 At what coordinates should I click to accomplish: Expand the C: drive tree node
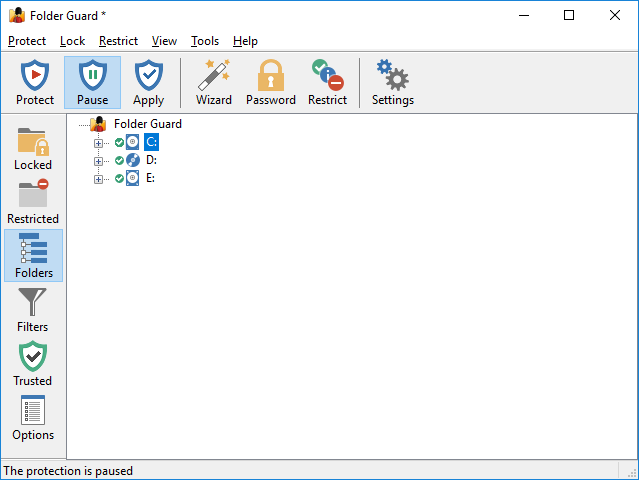pyautogui.click(x=98, y=143)
